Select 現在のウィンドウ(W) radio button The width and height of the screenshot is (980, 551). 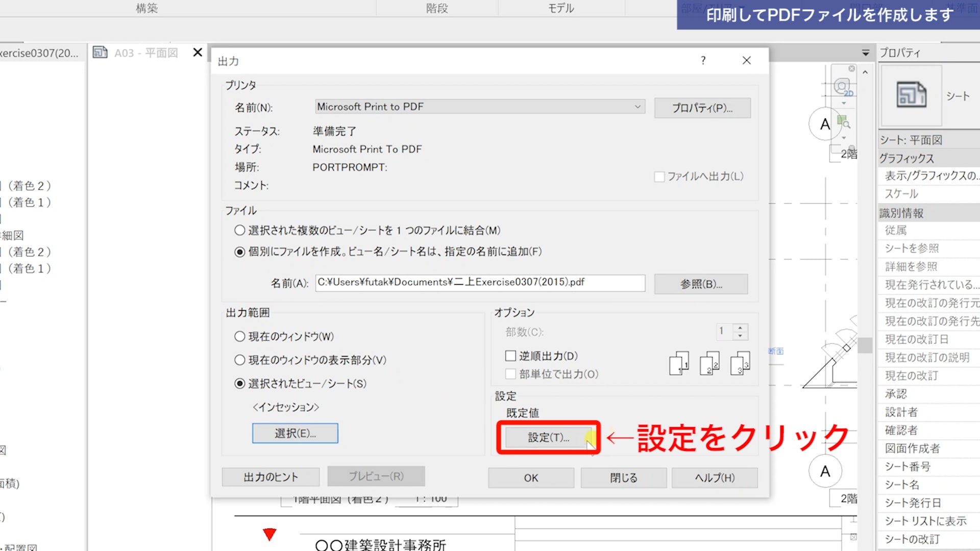pyautogui.click(x=240, y=337)
